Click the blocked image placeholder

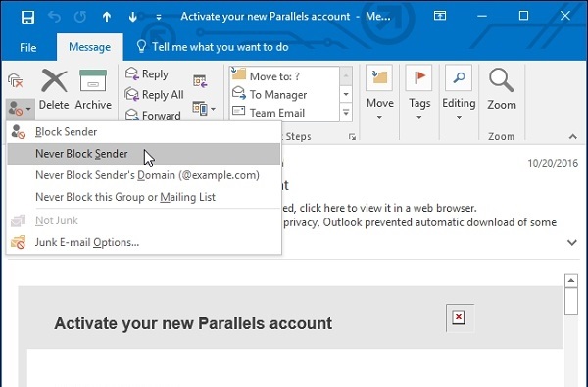tap(460, 317)
